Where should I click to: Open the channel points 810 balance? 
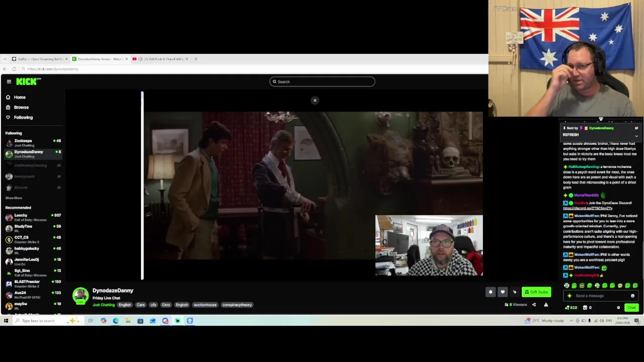coord(571,308)
